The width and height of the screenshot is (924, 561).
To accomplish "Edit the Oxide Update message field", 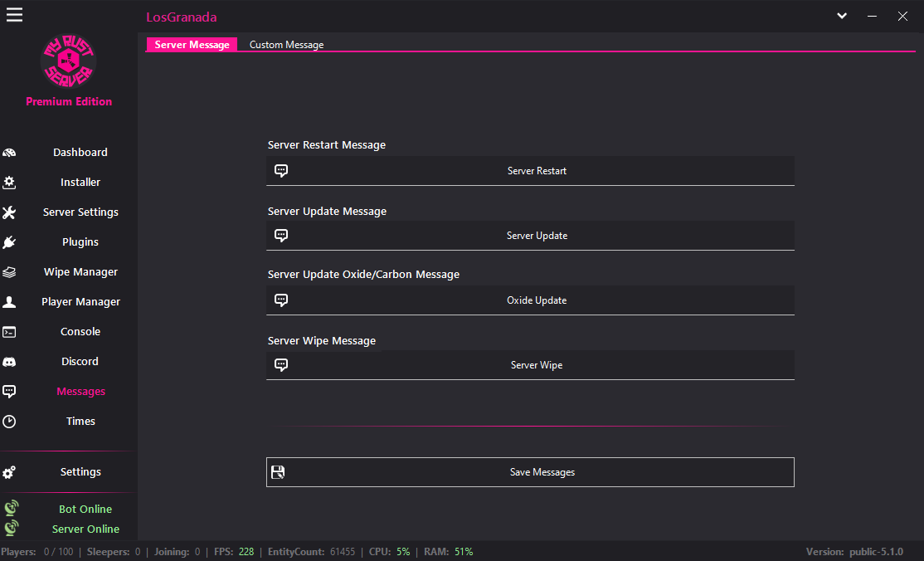I will (x=530, y=300).
